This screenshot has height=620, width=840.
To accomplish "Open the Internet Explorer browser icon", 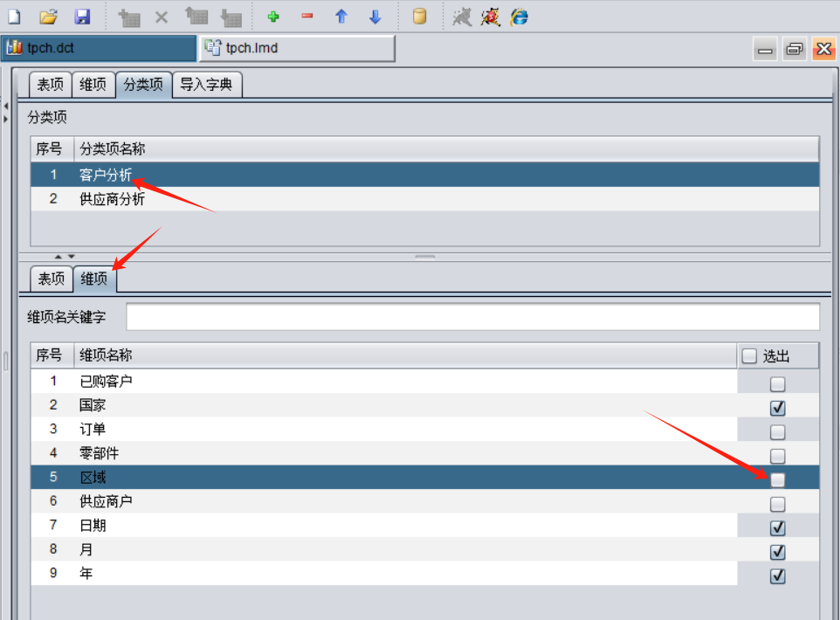I will [x=520, y=17].
